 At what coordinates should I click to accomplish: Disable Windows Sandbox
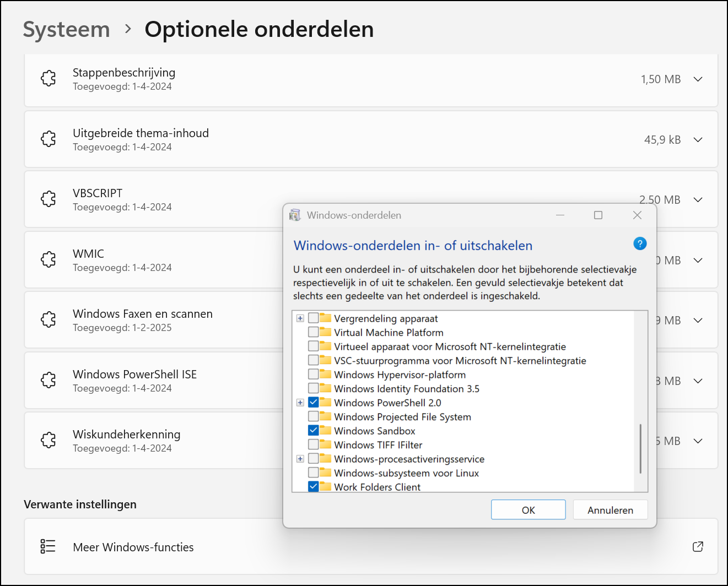[314, 430]
